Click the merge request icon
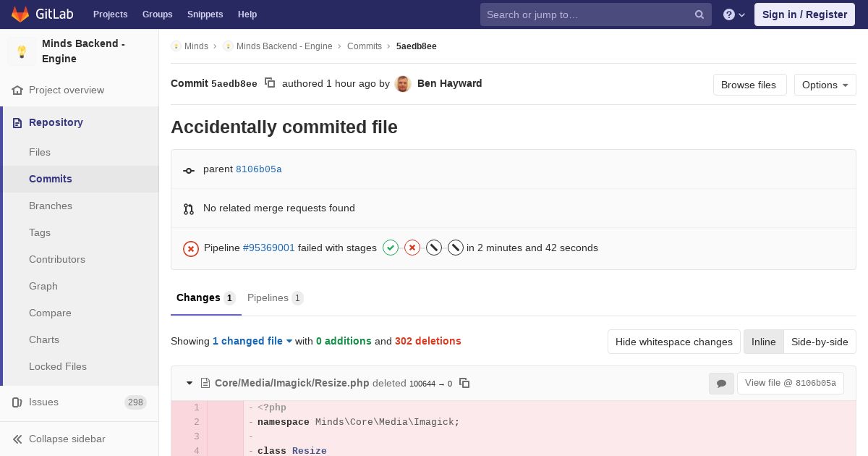This screenshot has width=868, height=456. pos(189,209)
